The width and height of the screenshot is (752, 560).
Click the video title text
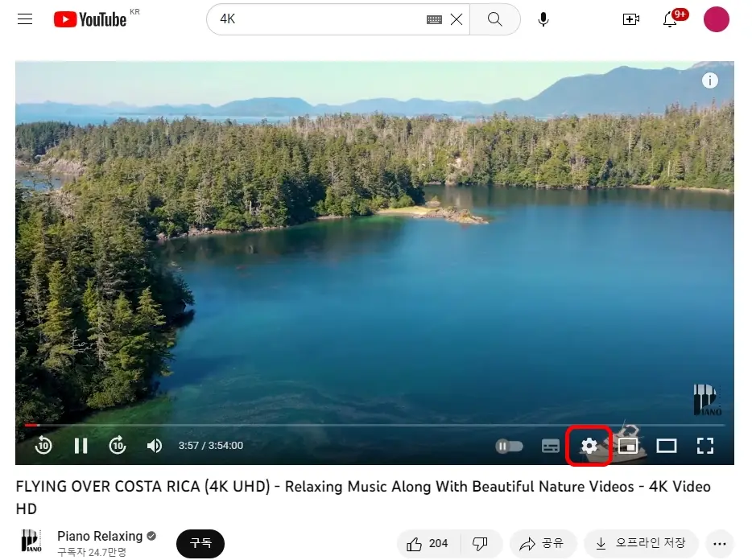tap(363, 497)
